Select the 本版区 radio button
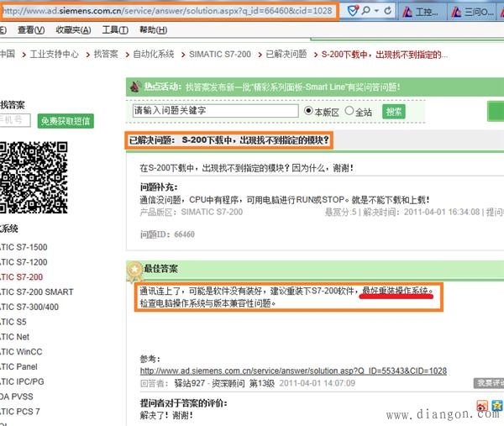This screenshot has height=426, width=504. (308, 111)
